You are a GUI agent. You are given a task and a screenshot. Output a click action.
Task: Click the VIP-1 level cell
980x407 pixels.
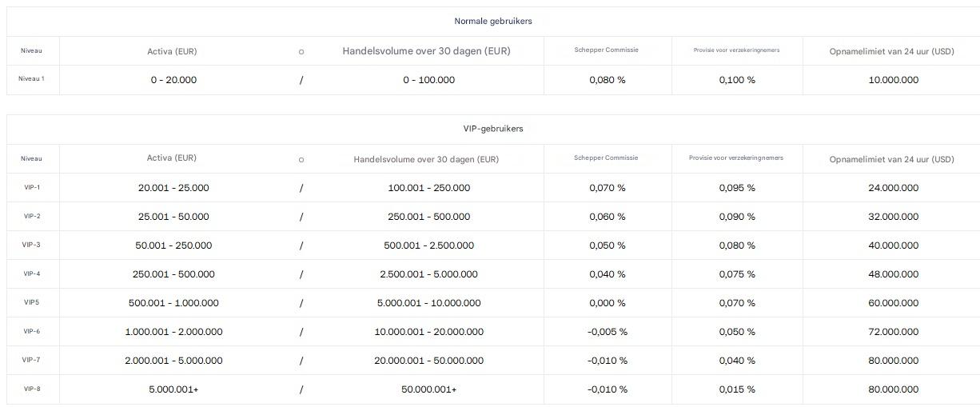(x=32, y=188)
